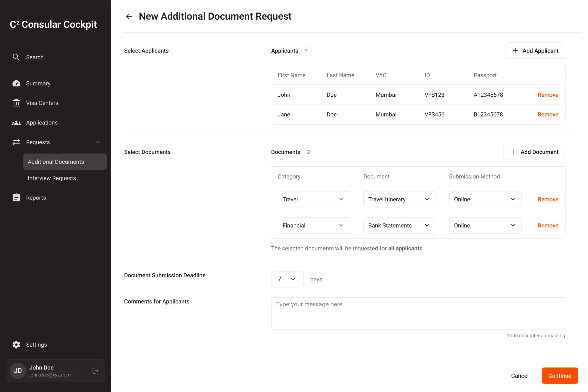This screenshot has width=588, height=392.
Task: Click the Reports clipboard icon
Action: [16, 198]
